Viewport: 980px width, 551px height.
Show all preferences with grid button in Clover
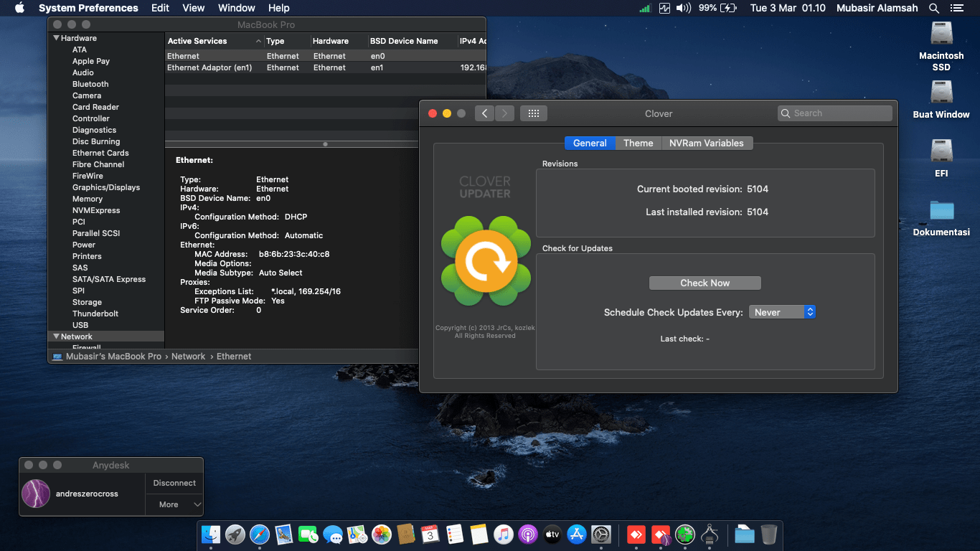[534, 113]
